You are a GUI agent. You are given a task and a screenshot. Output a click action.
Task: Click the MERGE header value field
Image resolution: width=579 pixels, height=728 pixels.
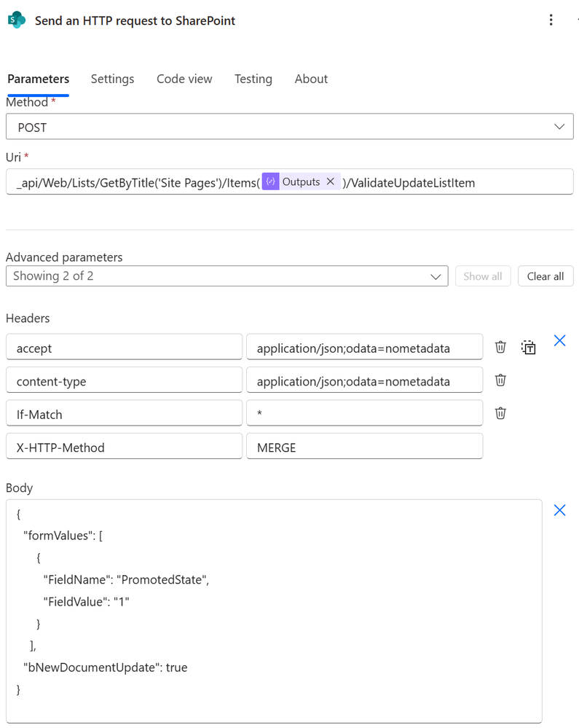[364, 447]
